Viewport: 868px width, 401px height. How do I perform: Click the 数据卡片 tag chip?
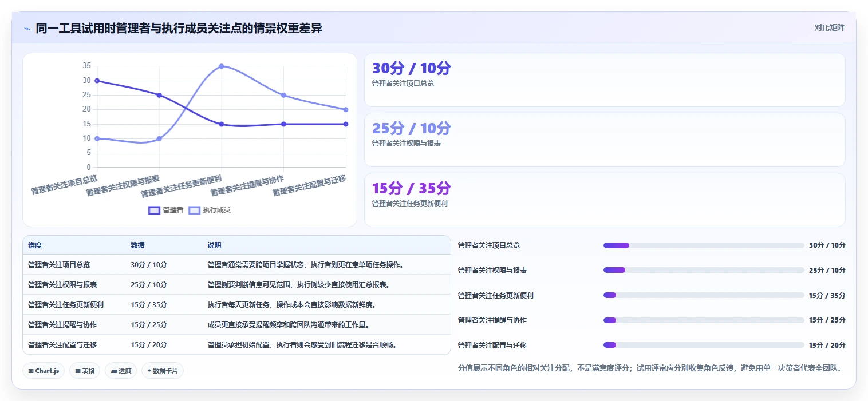click(x=163, y=371)
